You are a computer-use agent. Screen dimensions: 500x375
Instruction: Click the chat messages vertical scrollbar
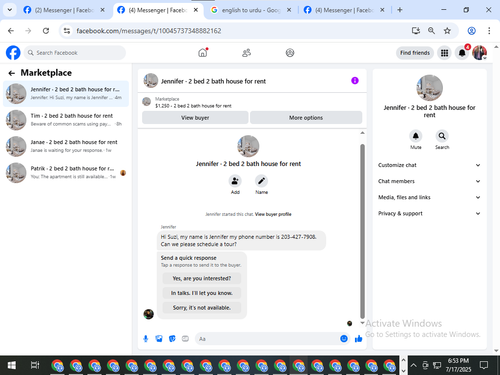[362, 231]
